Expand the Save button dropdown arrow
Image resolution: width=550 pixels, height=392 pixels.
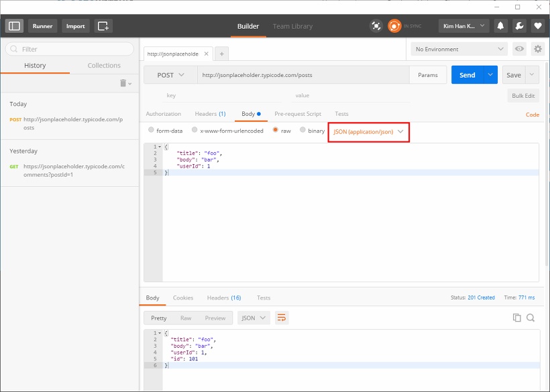pyautogui.click(x=532, y=74)
